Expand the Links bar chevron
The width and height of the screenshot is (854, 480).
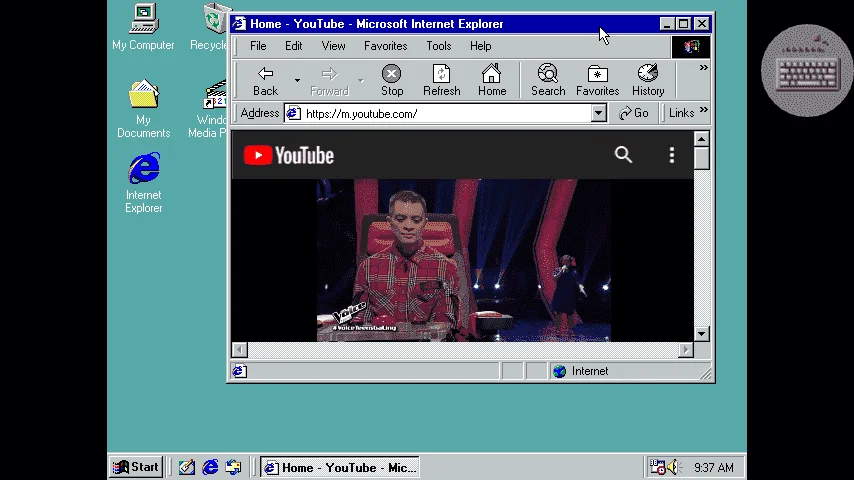click(x=704, y=110)
